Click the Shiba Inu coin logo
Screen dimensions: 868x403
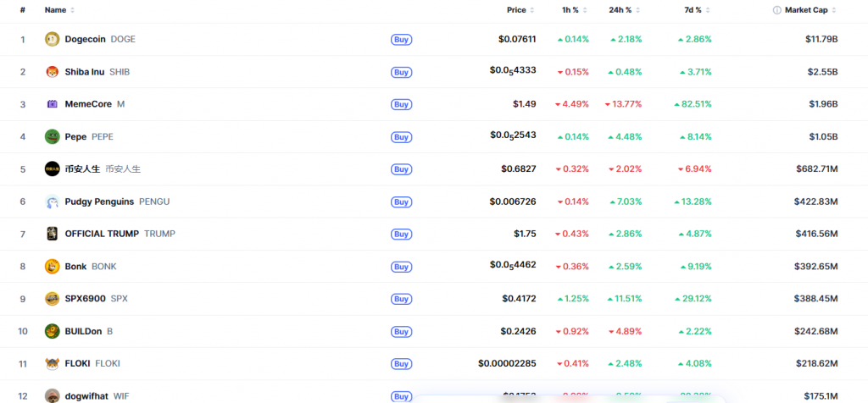pos(52,72)
